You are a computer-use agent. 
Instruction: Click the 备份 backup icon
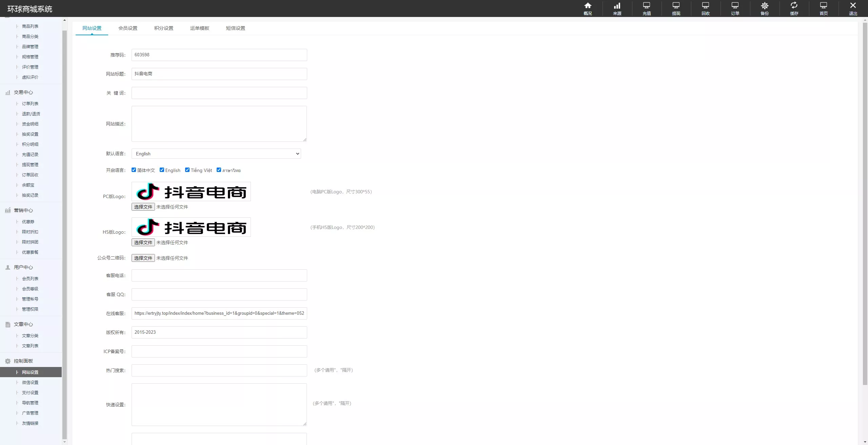pyautogui.click(x=765, y=8)
